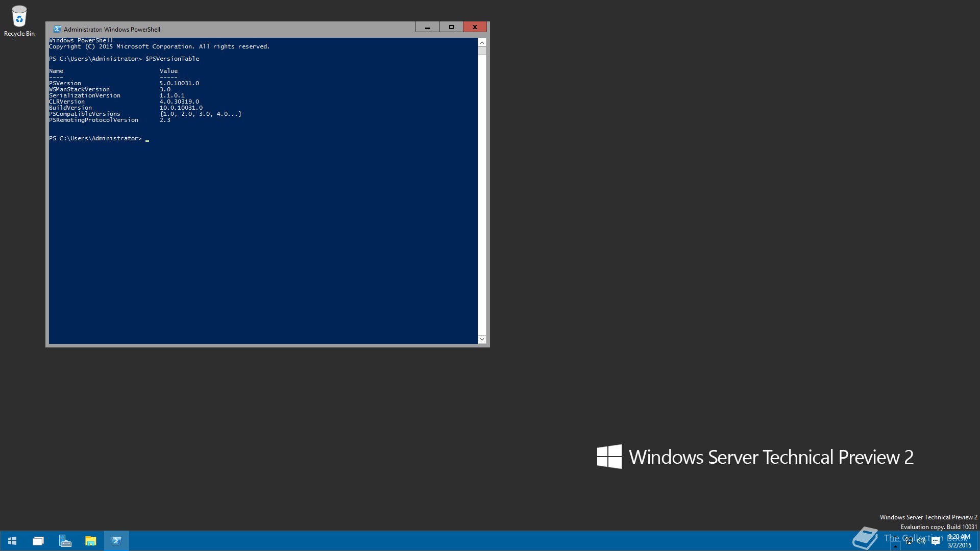Click the PowerShell scrollbar thumb

click(482, 51)
